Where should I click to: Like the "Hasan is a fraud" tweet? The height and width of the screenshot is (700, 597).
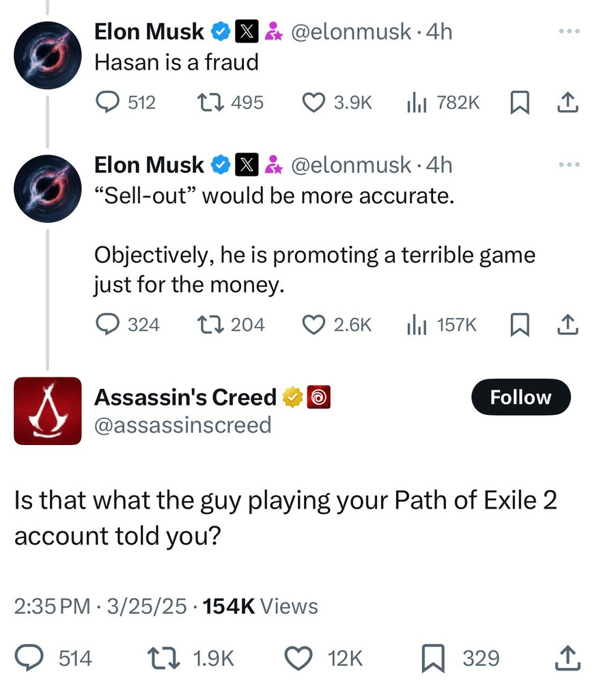(314, 103)
